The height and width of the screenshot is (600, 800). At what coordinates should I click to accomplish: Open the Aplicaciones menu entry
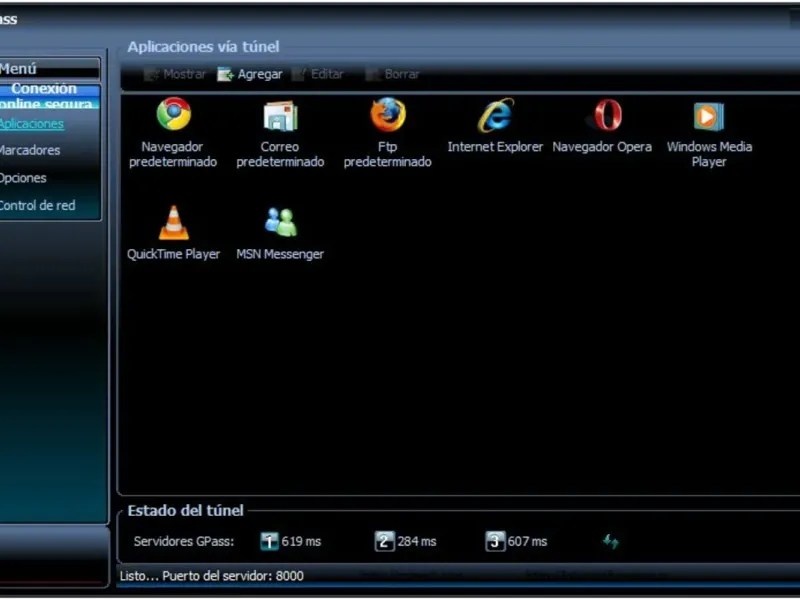(32, 124)
